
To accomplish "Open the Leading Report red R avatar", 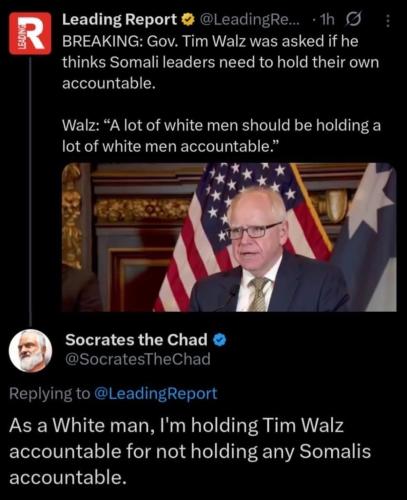I will click(30, 33).
